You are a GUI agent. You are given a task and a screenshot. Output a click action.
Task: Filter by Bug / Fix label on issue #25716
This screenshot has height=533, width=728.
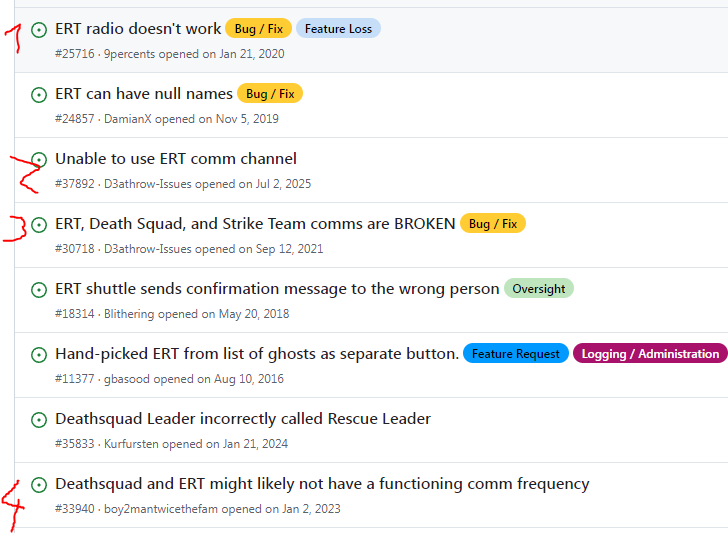tap(259, 29)
